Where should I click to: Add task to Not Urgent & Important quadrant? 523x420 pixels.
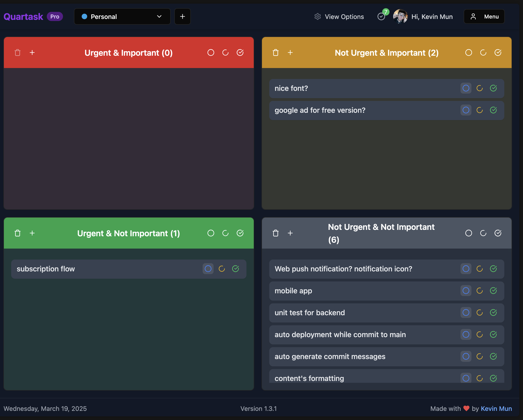pos(290,53)
